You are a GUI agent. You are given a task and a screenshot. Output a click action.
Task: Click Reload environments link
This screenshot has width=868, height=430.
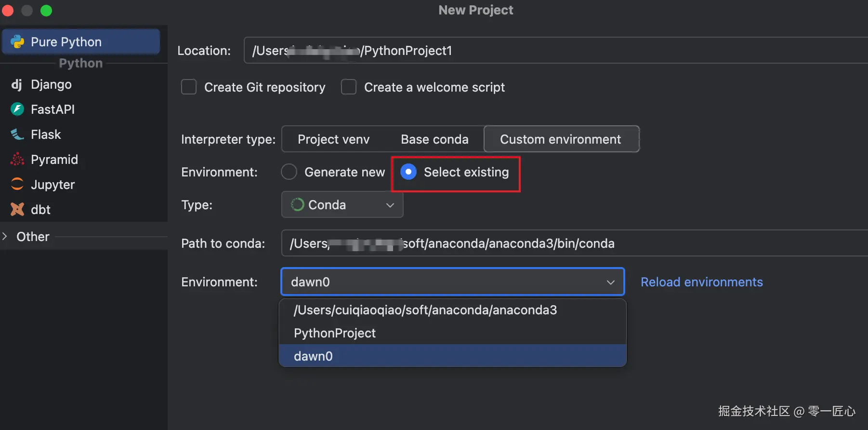click(x=701, y=282)
